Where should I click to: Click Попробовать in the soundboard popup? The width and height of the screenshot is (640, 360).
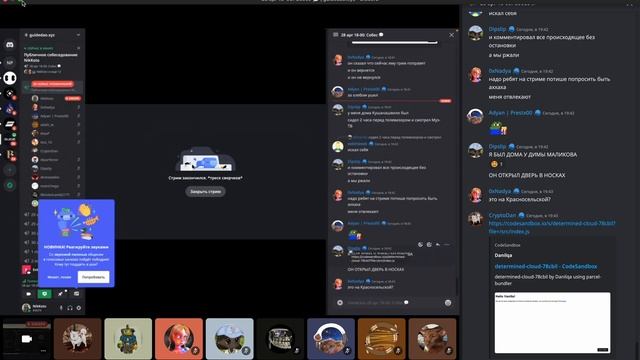[93, 277]
